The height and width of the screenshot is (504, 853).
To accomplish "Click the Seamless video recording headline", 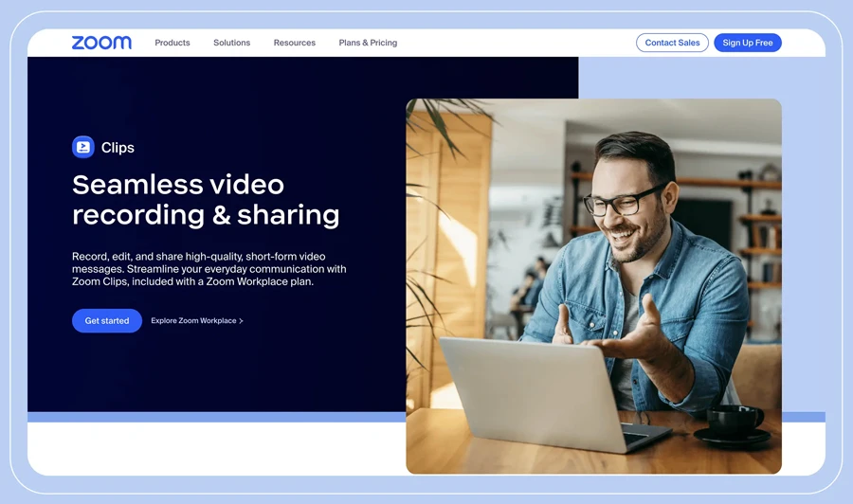I will coord(206,199).
